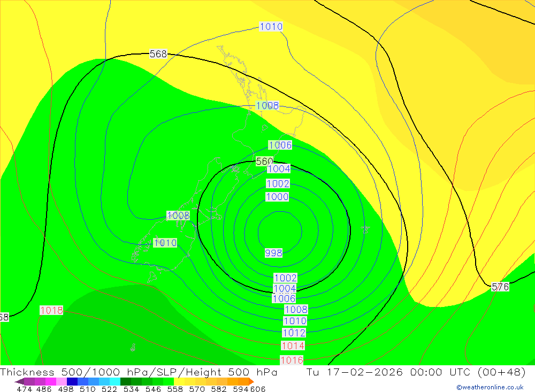Click the 522 legend value
Viewport: 535px width, 392px height.
109,389
